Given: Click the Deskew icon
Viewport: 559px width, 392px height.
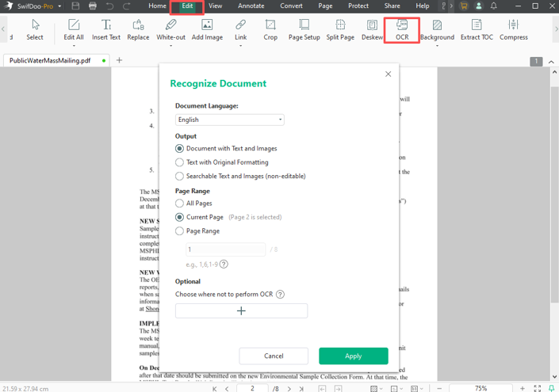Looking at the screenshot, I should (372, 26).
